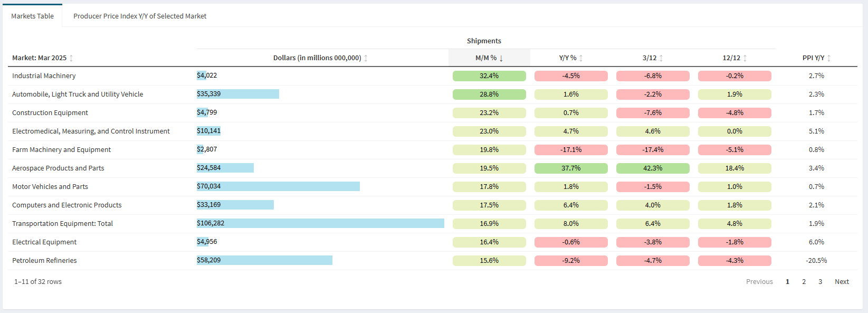
Task: Click sort arrows beside Market: Mar 2025
Action: pos(71,58)
